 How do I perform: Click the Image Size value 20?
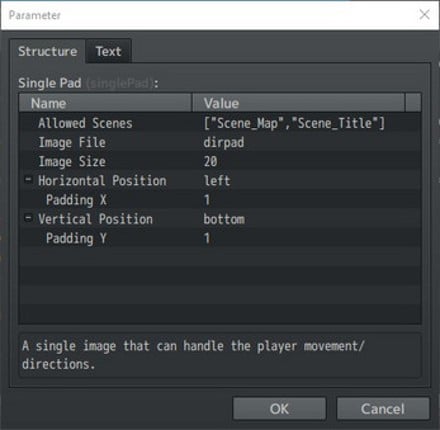click(x=210, y=162)
